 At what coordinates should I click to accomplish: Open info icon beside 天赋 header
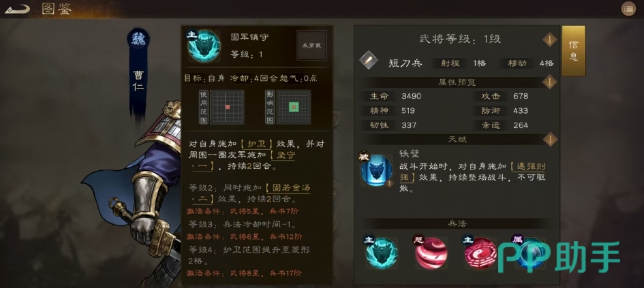[x=550, y=140]
